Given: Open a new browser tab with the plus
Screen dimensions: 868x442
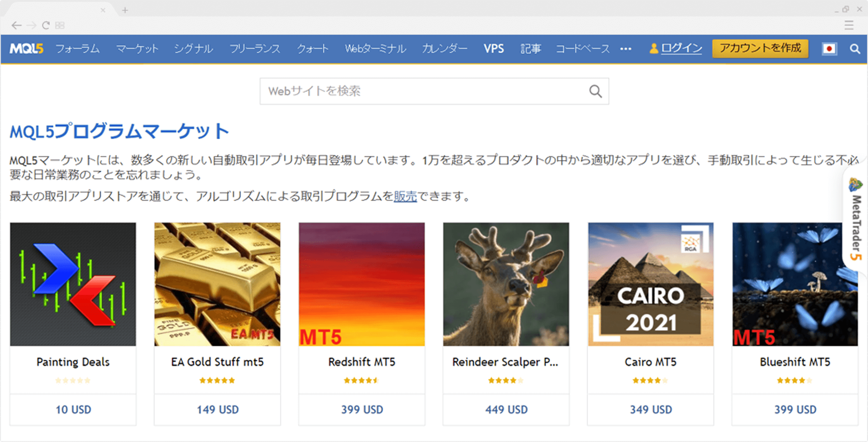Looking at the screenshot, I should pyautogui.click(x=125, y=10).
